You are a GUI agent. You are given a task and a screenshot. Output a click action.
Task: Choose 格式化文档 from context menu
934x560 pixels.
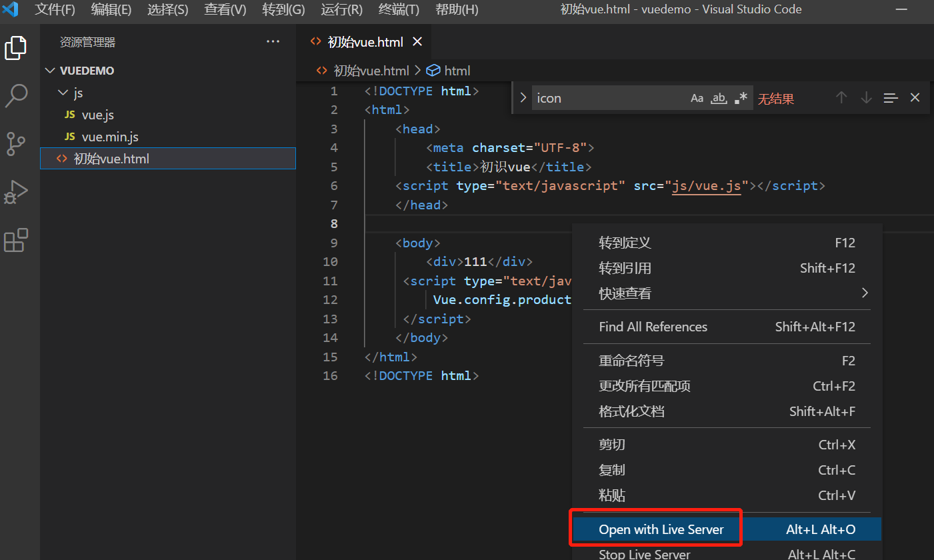pyautogui.click(x=727, y=411)
